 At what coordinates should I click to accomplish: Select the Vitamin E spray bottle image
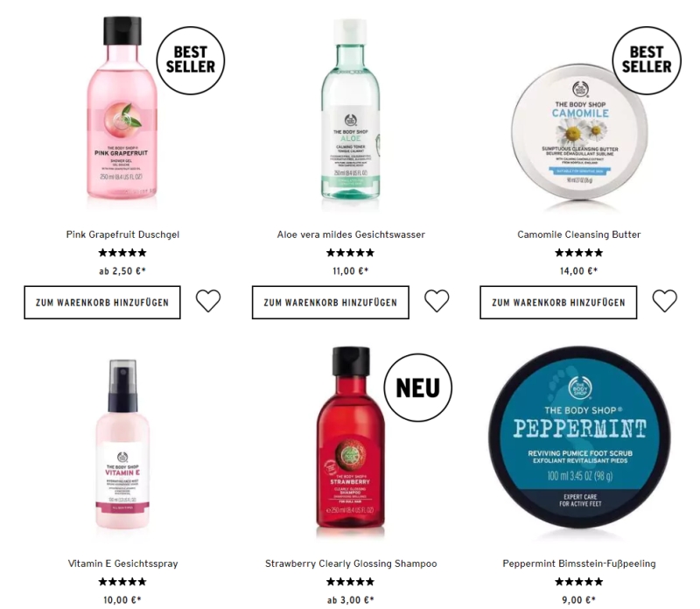pos(122,444)
